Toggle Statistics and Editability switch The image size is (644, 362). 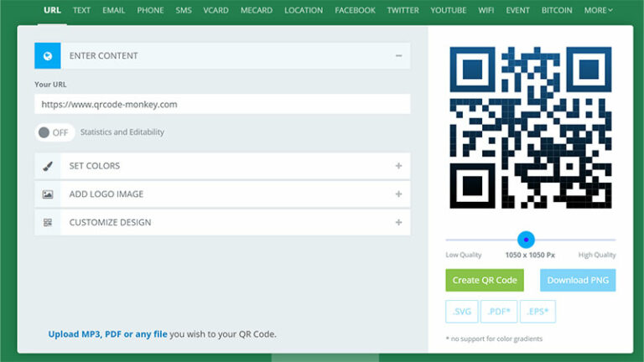(x=54, y=132)
